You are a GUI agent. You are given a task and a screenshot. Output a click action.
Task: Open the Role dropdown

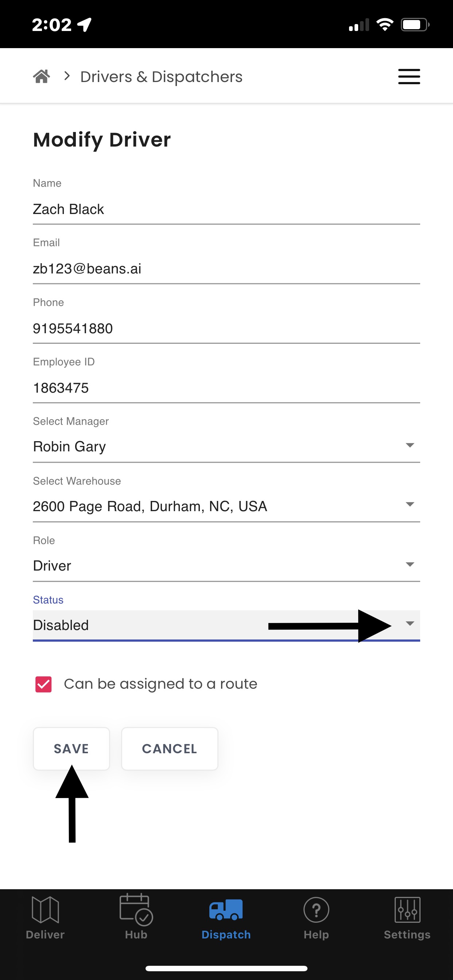click(x=226, y=565)
